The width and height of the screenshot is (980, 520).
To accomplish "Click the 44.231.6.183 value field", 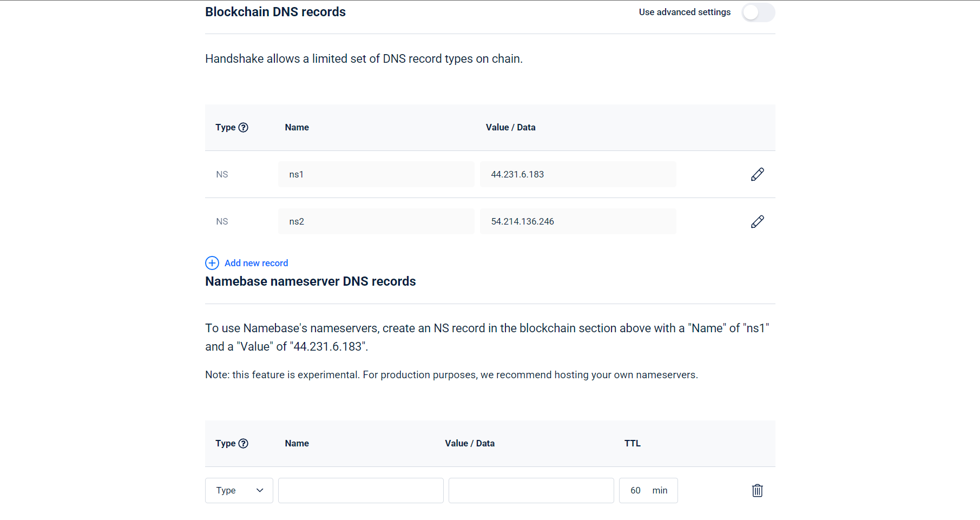I will [577, 174].
